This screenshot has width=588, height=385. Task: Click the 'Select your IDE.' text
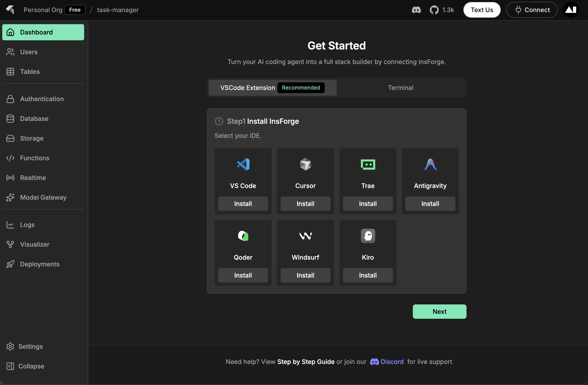tap(238, 136)
